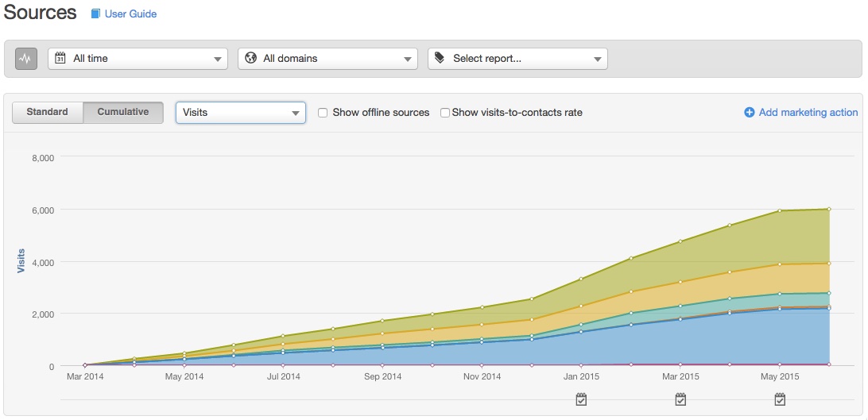Expand the All time date range dropdown
Screen dimensions: 868x420
tap(138, 59)
